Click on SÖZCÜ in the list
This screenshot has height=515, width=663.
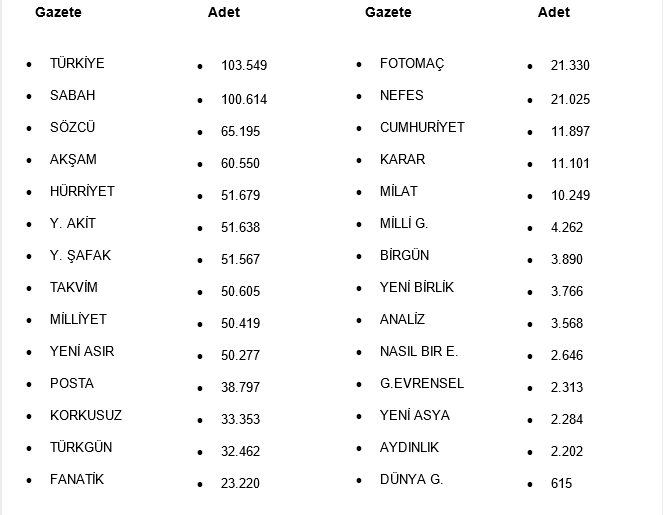point(73,127)
